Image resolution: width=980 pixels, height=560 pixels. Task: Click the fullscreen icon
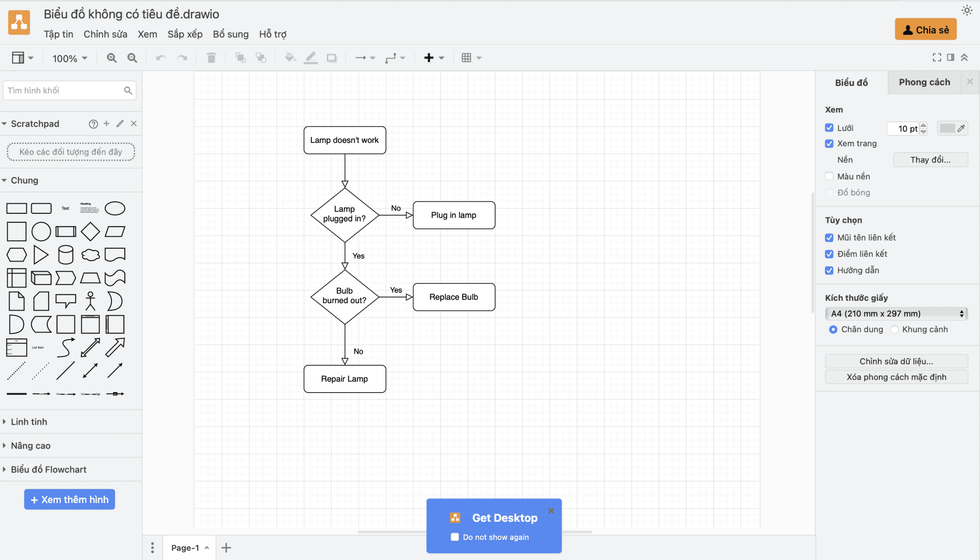pyautogui.click(x=937, y=57)
